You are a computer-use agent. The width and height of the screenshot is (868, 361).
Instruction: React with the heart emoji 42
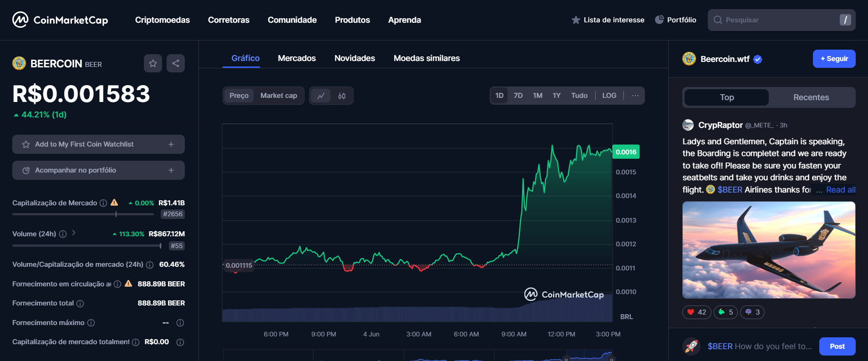pyautogui.click(x=697, y=312)
